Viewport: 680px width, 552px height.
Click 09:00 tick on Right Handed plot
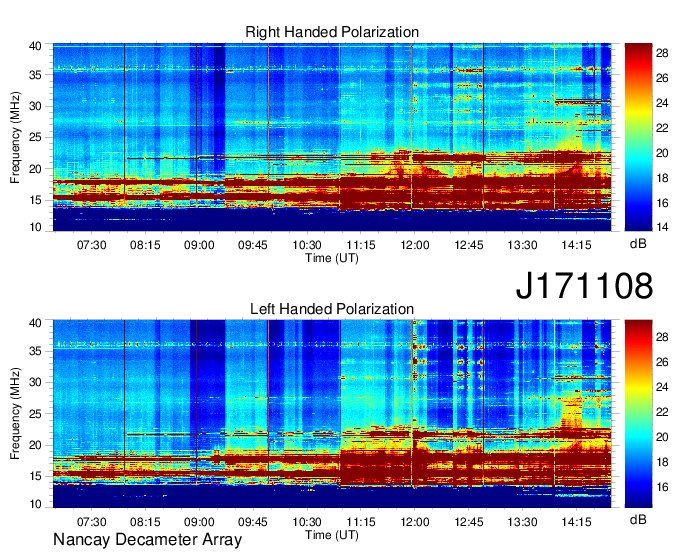[199, 245]
